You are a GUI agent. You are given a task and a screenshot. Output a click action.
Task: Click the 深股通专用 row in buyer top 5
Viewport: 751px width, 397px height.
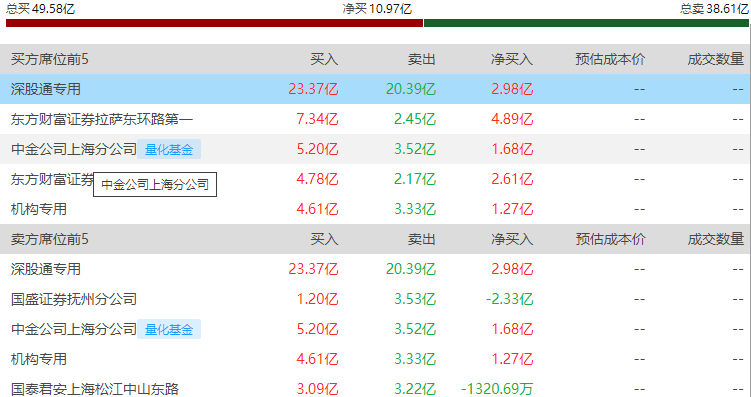(376, 89)
